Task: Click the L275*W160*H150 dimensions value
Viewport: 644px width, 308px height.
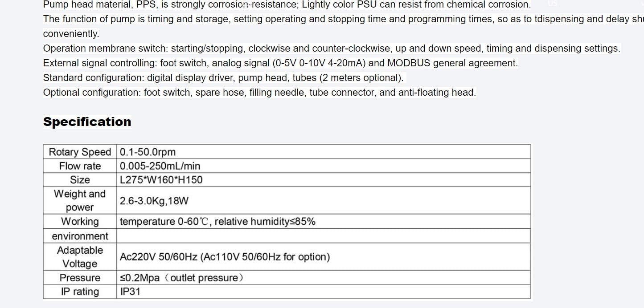Action: (x=161, y=180)
